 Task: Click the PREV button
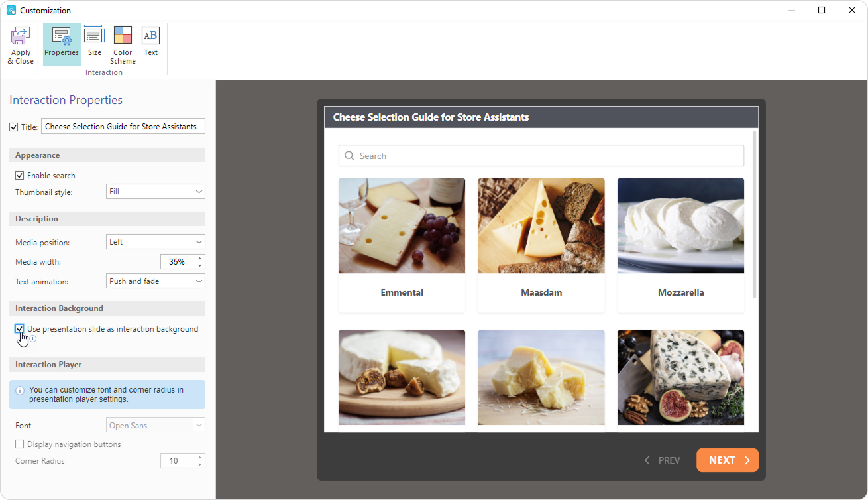point(662,460)
